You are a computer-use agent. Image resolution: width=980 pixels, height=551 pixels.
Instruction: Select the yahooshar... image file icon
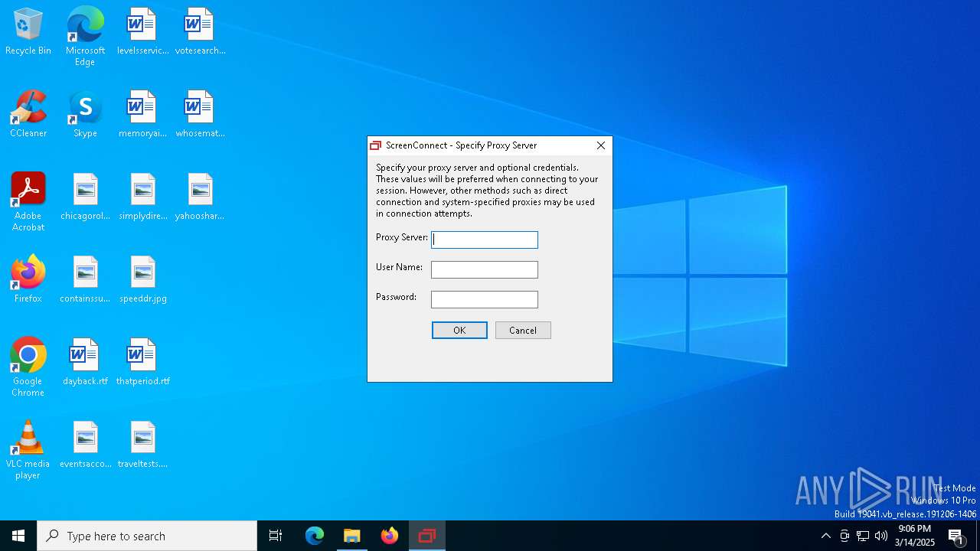pos(200,197)
